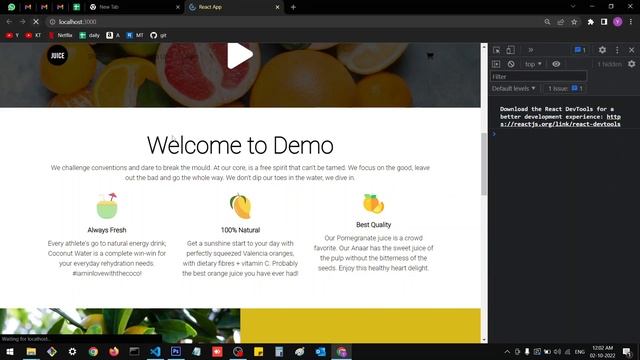Click the console prompt input arrow line
The image size is (640, 360).
(564, 134)
